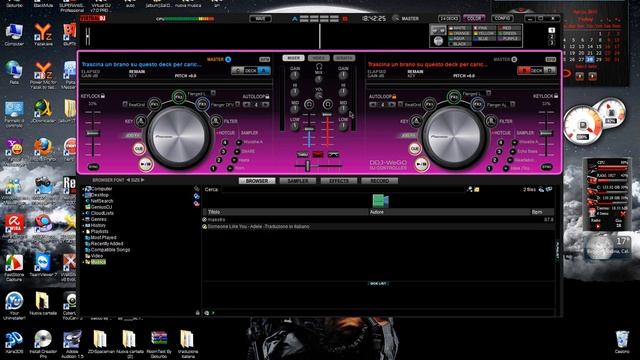This screenshot has height=360, width=640.
Task: Click the 2-4 DECKS button
Action: pos(449,18)
